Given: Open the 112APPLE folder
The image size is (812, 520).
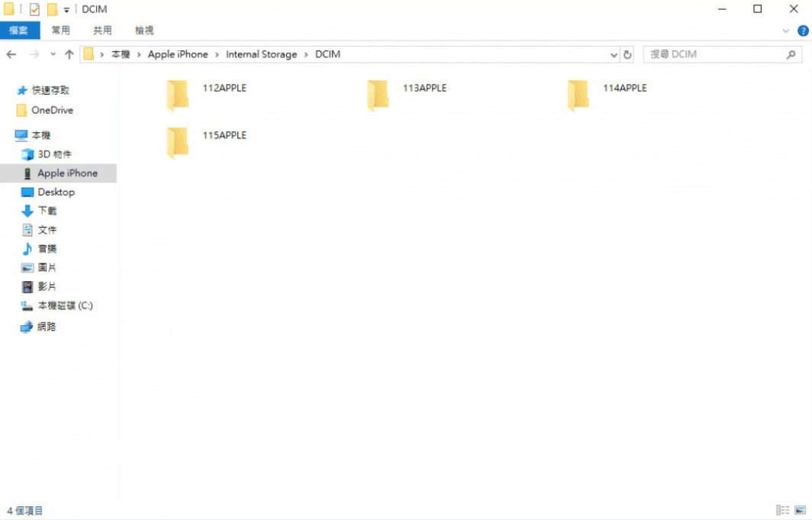Looking at the screenshot, I should (178, 95).
